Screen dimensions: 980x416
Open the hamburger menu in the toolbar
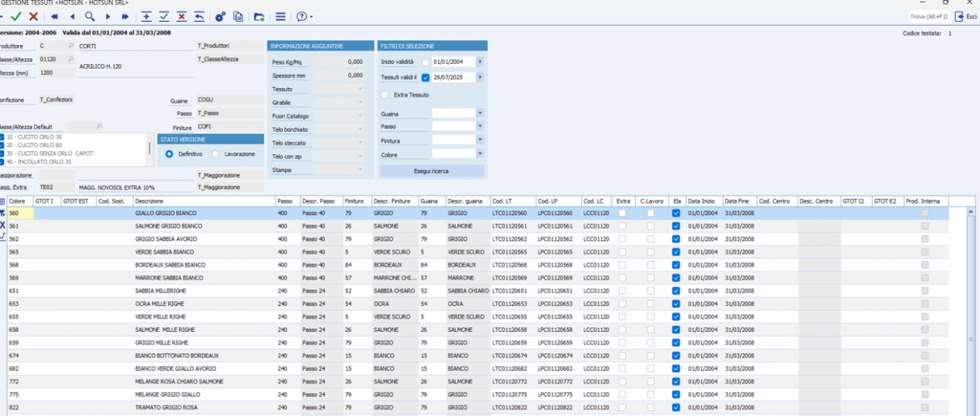[x=280, y=16]
